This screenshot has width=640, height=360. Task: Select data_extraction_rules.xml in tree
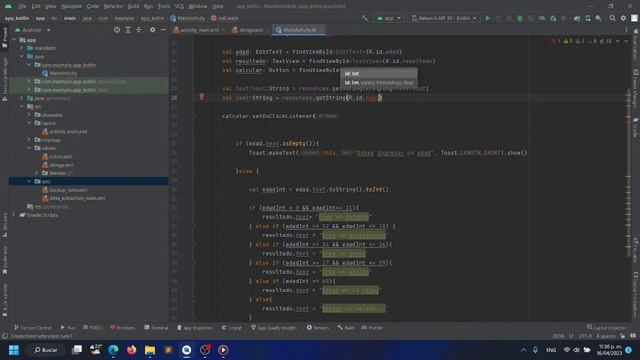coord(77,198)
